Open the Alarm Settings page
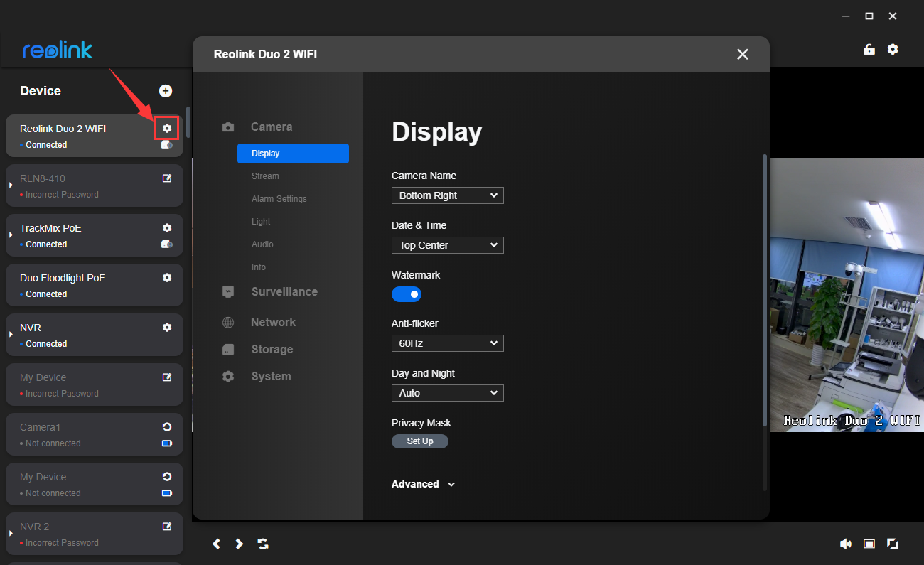 pyautogui.click(x=279, y=199)
